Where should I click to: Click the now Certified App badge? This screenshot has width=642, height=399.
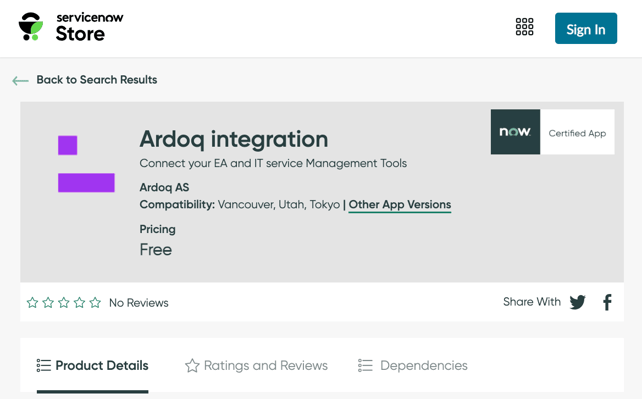(552, 132)
